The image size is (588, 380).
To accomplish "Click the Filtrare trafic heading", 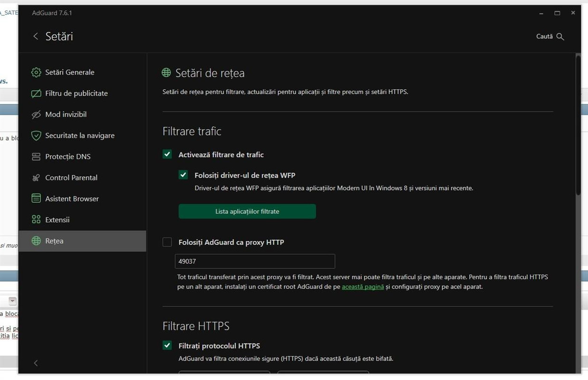I will coord(192,131).
